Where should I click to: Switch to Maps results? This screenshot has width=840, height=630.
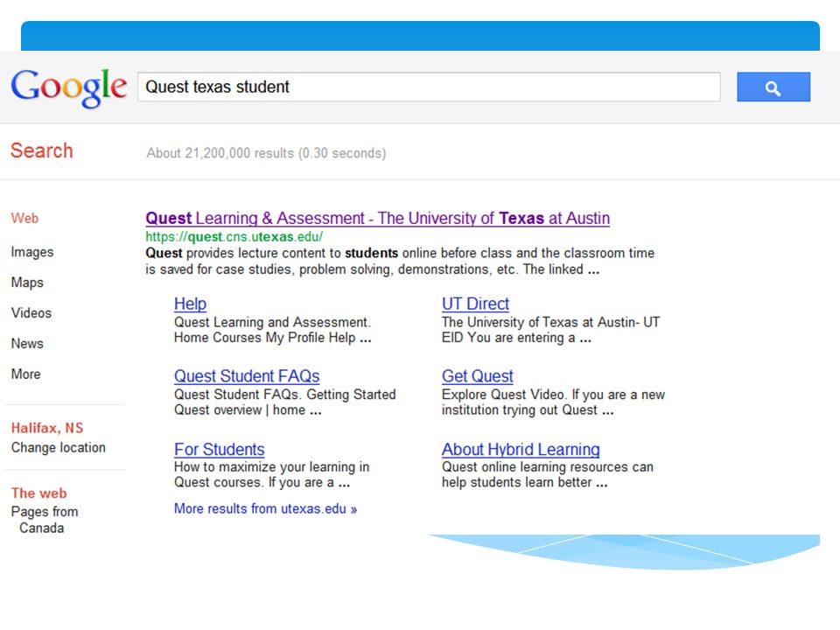[27, 283]
